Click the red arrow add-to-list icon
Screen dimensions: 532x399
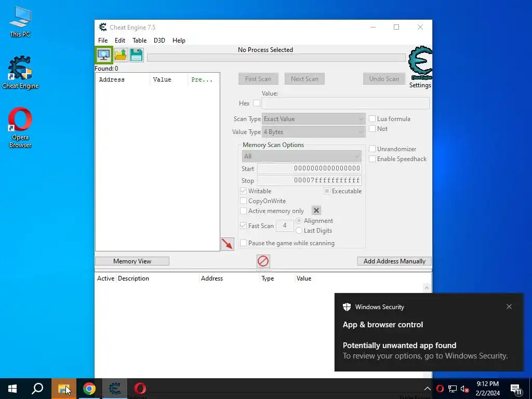(228, 244)
